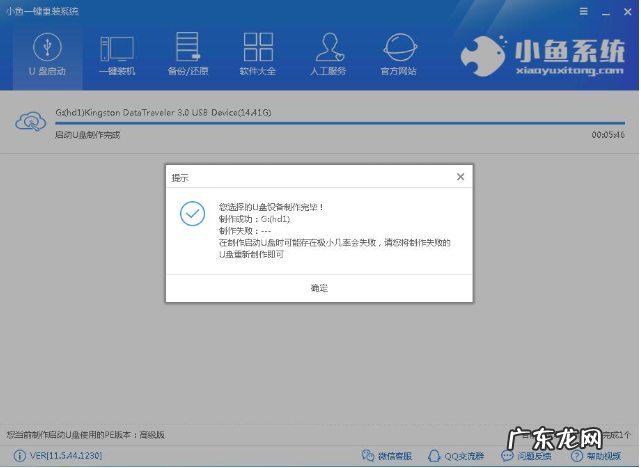Click the version info icon
Viewport: 641px width, 468px height.
tap(19, 455)
